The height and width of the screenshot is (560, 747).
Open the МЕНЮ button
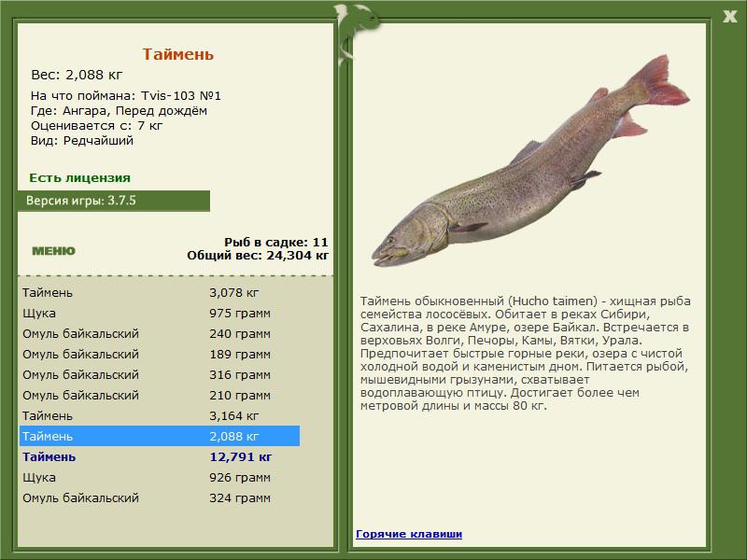coord(53,251)
